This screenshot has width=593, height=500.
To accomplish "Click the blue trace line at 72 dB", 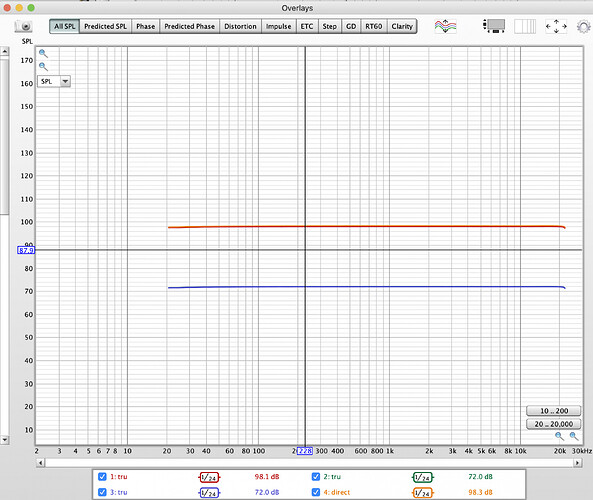I will click(x=366, y=287).
